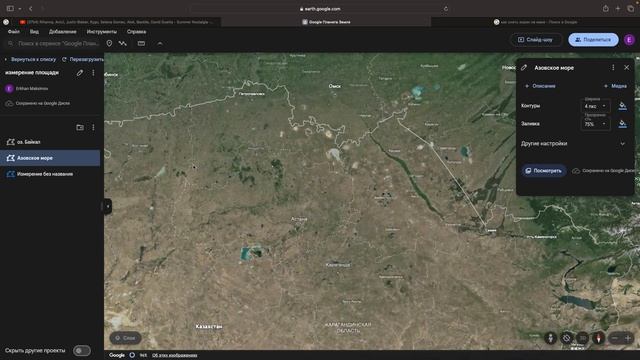Expand Другие настройки section
This screenshot has width=640, height=360.
click(573, 144)
